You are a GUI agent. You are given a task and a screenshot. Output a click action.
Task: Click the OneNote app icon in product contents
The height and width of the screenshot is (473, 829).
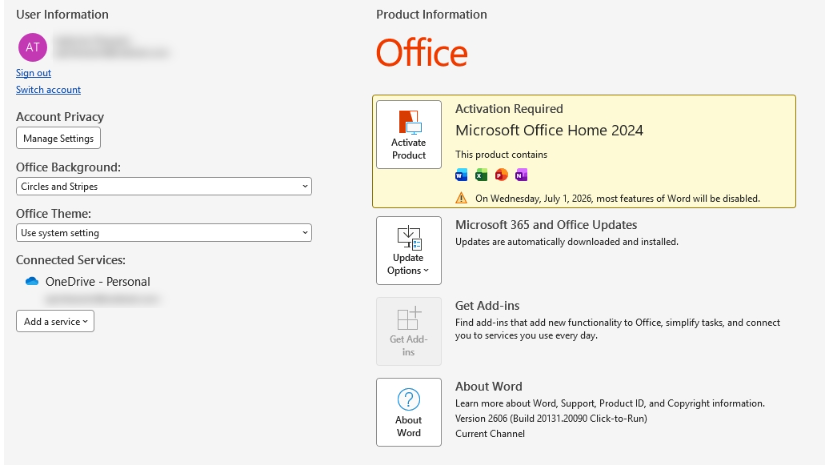(x=521, y=175)
